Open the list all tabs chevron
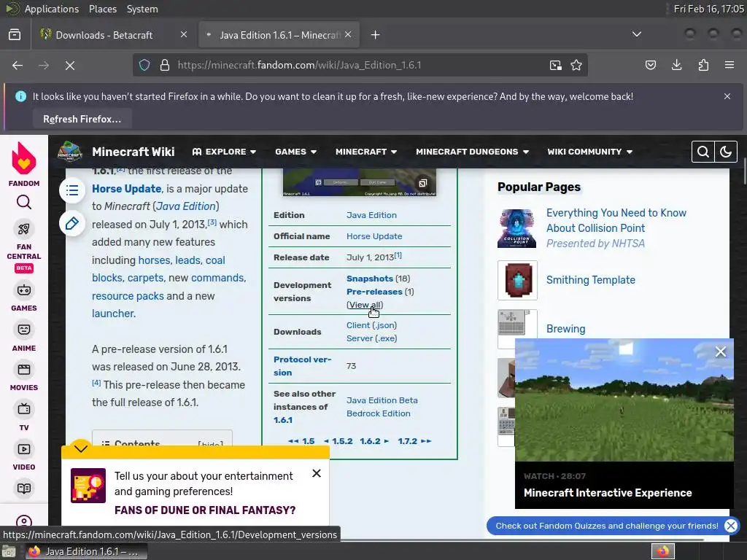Screen dimensions: 747x560 636,34
